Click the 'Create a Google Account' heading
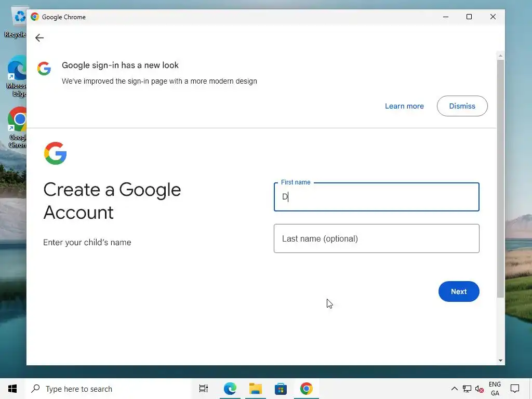This screenshot has height=399, width=532. pyautogui.click(x=112, y=201)
